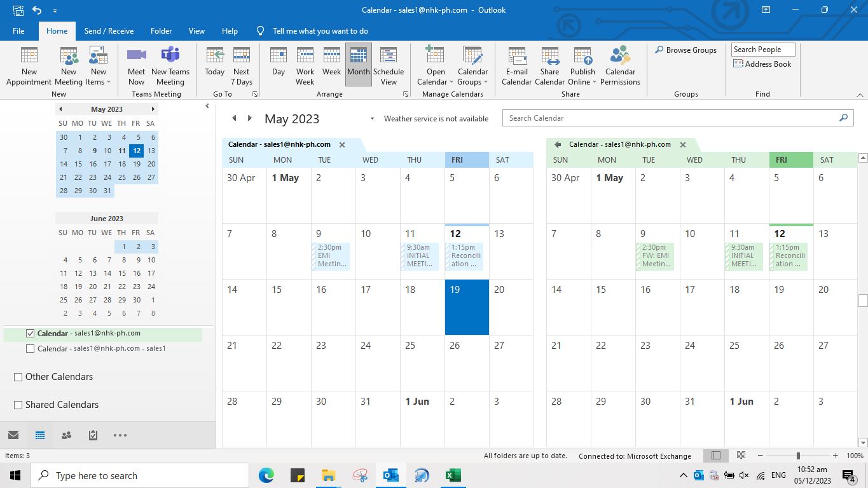This screenshot has width=868, height=488.
Task: Open the Address Book
Action: click(762, 64)
